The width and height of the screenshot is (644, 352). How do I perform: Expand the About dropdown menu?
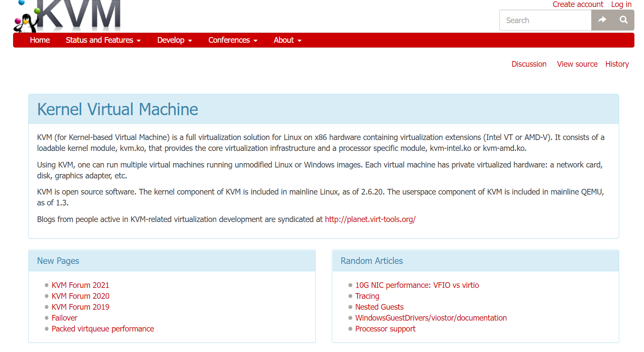(288, 40)
